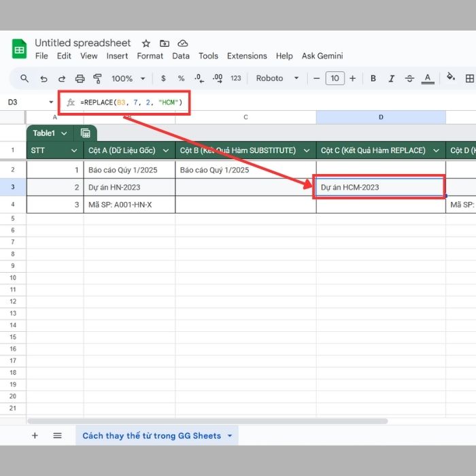The height and width of the screenshot is (476, 476).
Task: Decrease font size minus button
Action: (316, 79)
